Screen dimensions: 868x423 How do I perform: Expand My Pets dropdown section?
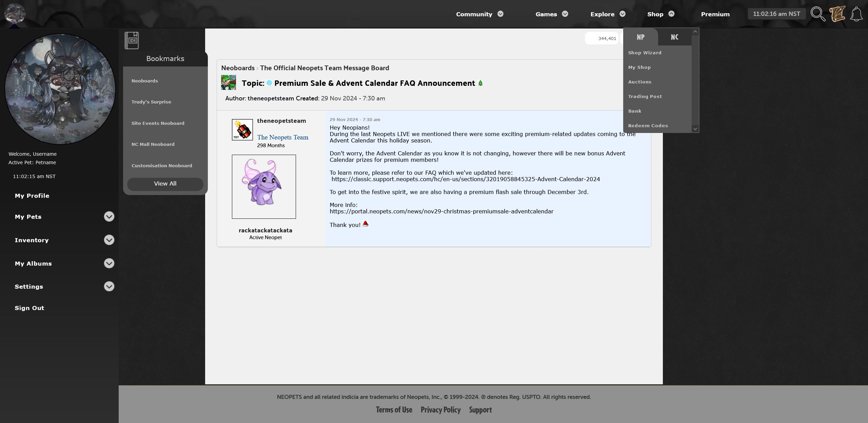coord(110,216)
